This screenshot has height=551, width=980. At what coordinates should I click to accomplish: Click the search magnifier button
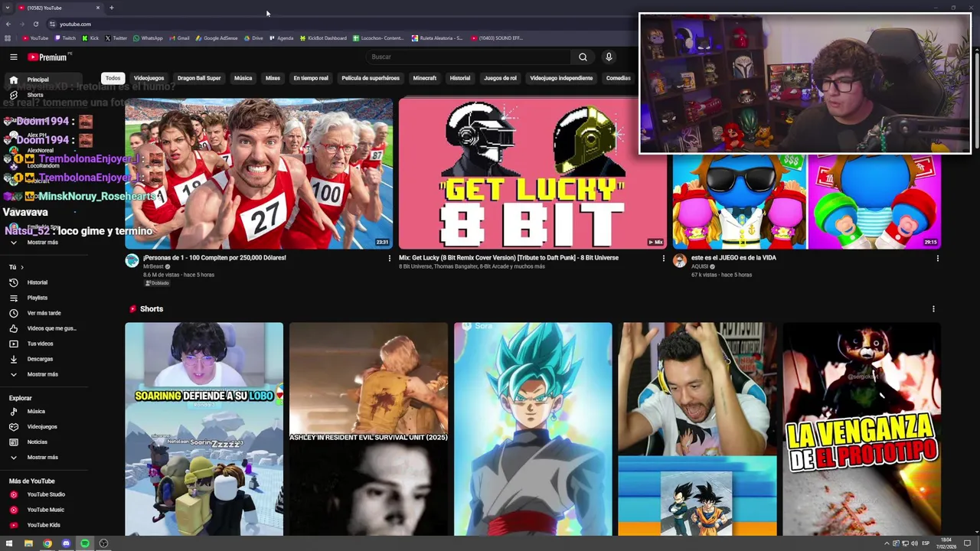(x=583, y=57)
